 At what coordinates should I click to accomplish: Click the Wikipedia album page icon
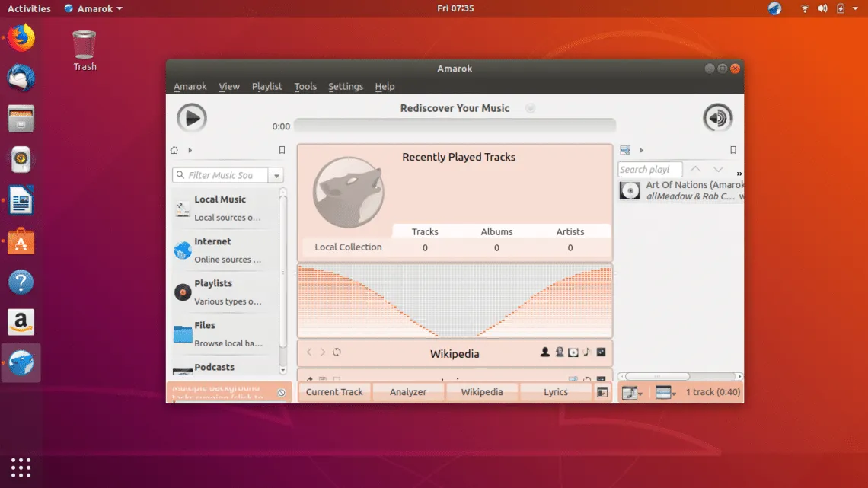pos(573,352)
